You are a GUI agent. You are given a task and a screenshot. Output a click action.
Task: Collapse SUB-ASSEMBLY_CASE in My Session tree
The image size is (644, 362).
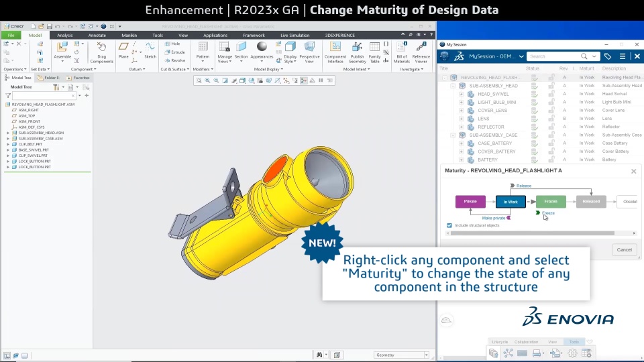[x=453, y=135]
